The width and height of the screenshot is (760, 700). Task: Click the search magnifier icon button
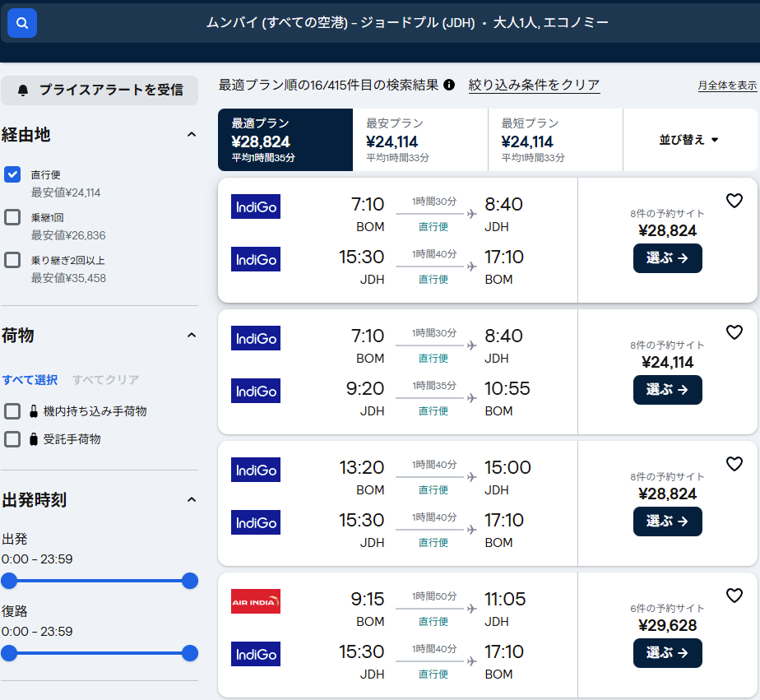point(22,23)
